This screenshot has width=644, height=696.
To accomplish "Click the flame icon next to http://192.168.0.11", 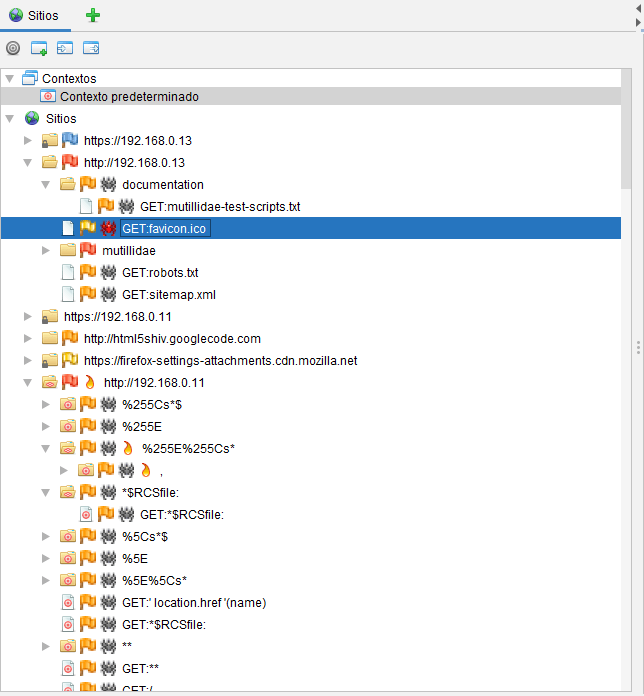I will click(x=90, y=382).
